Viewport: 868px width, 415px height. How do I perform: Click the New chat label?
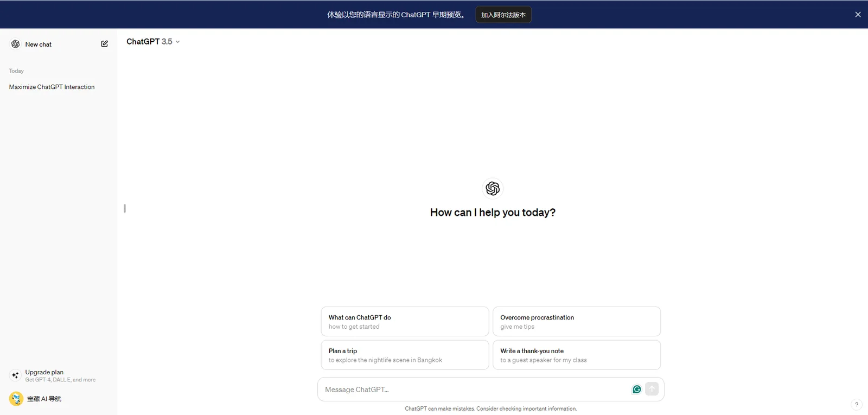tap(39, 44)
